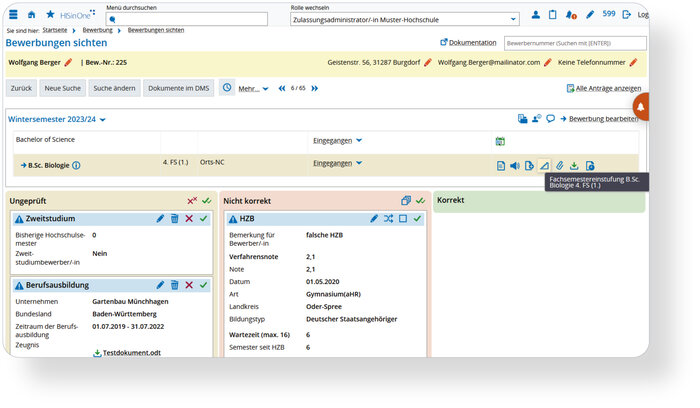Image resolution: width=700 pixels, height=408 pixels.
Task: Open Dokumente im DMS
Action: point(179,88)
